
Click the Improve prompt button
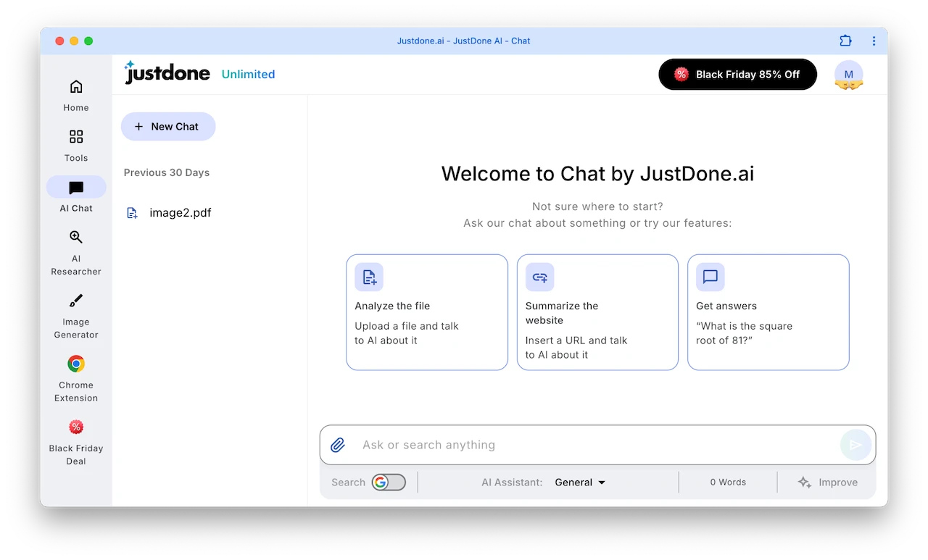(828, 482)
